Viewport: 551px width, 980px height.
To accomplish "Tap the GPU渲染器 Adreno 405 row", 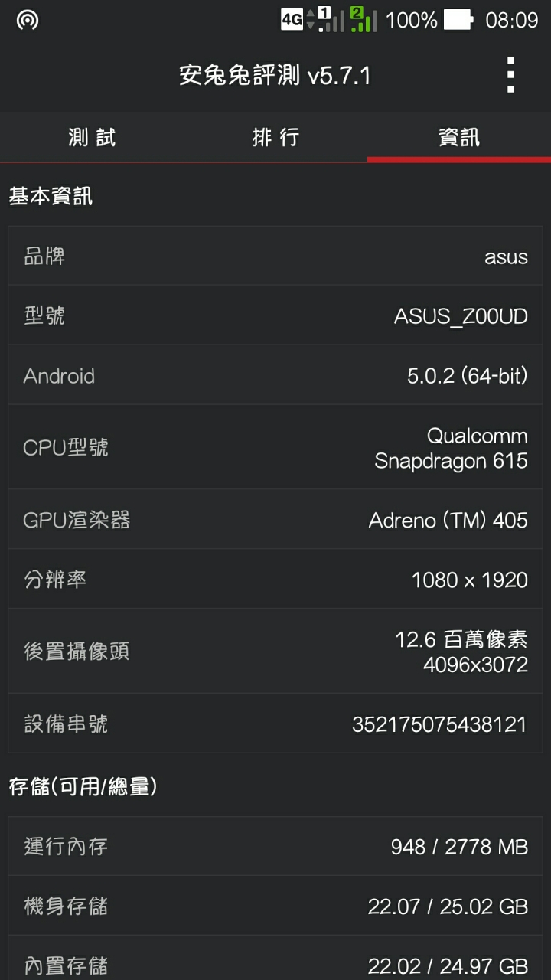I will pyautogui.click(x=275, y=520).
